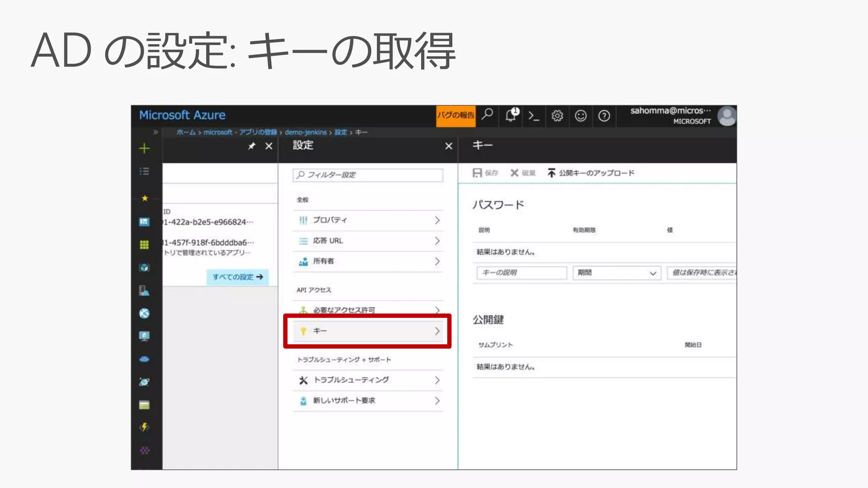Click the search magnifier in the top bar
Image resolution: width=868 pixels, height=488 pixels.
tap(487, 114)
